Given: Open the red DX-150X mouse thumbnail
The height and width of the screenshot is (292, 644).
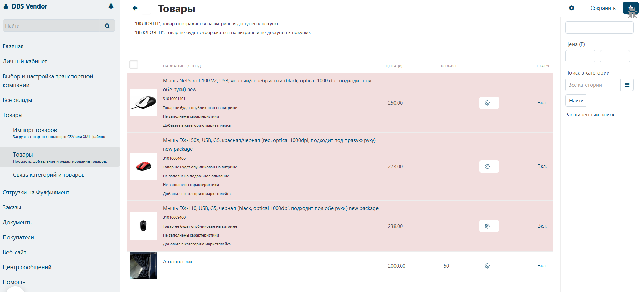Looking at the screenshot, I should [143, 166].
